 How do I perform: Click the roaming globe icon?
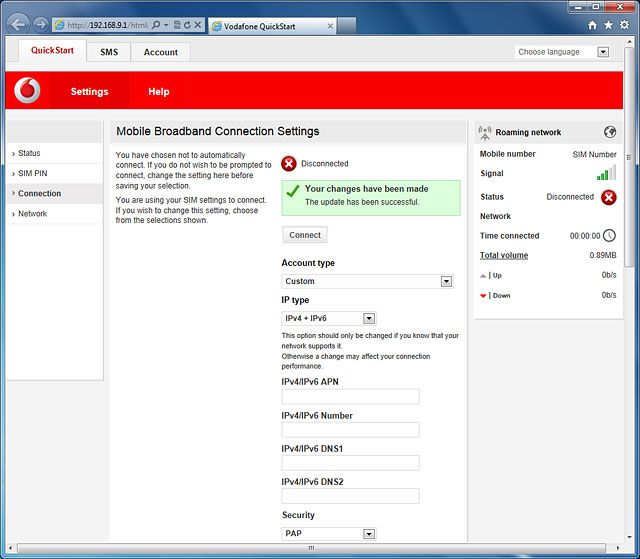610,132
